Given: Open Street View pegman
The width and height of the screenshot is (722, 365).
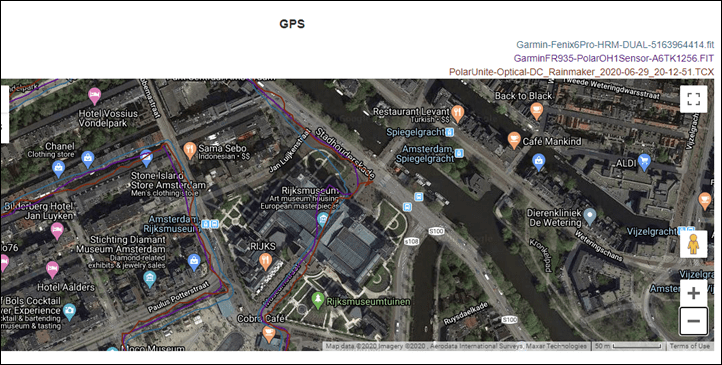Looking at the screenshot, I should tap(693, 244).
